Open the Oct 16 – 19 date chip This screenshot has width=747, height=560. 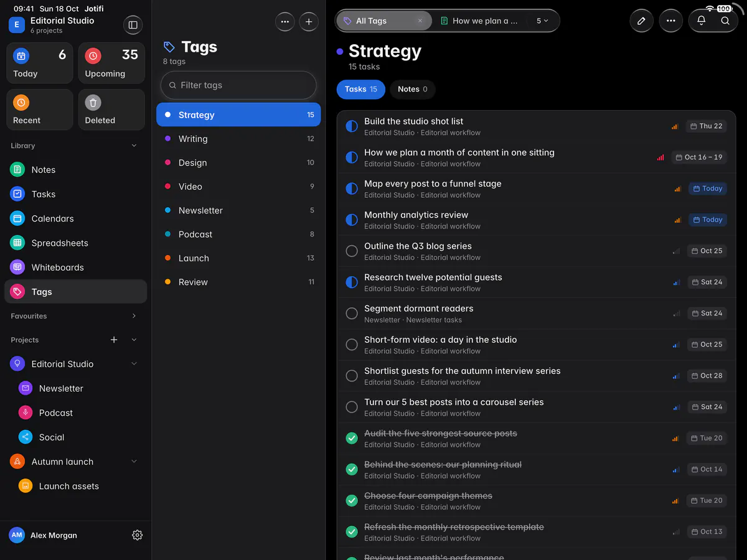pos(699,157)
